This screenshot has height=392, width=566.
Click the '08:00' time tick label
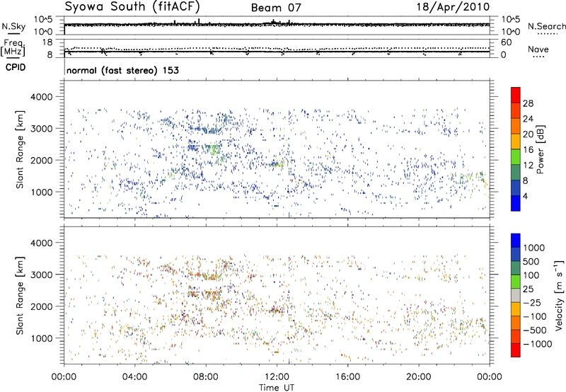pos(206,377)
